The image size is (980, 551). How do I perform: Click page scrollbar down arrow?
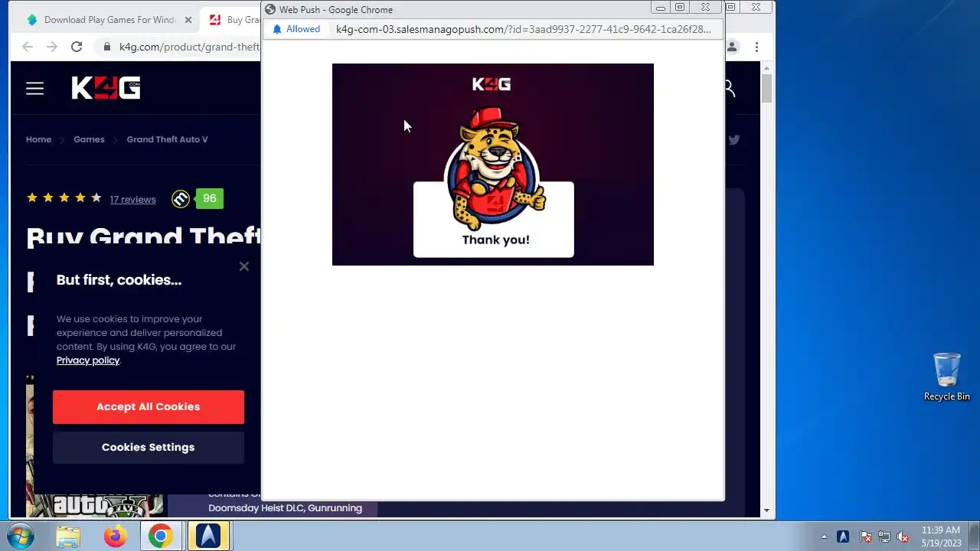(x=767, y=510)
